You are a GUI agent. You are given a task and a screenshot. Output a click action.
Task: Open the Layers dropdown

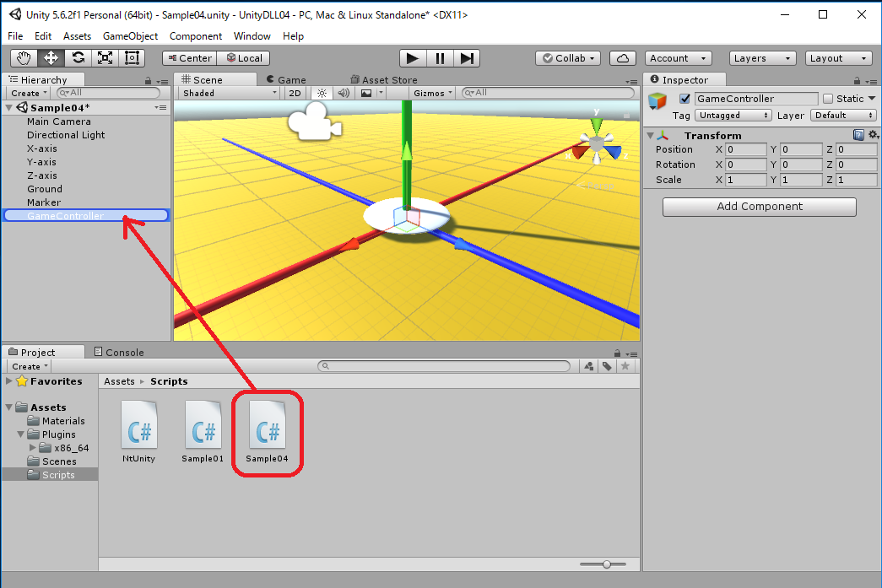click(762, 58)
